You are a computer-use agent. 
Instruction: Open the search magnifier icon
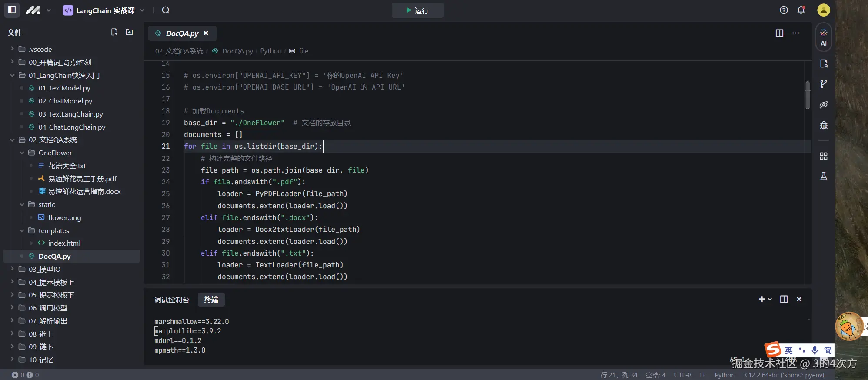coord(166,10)
